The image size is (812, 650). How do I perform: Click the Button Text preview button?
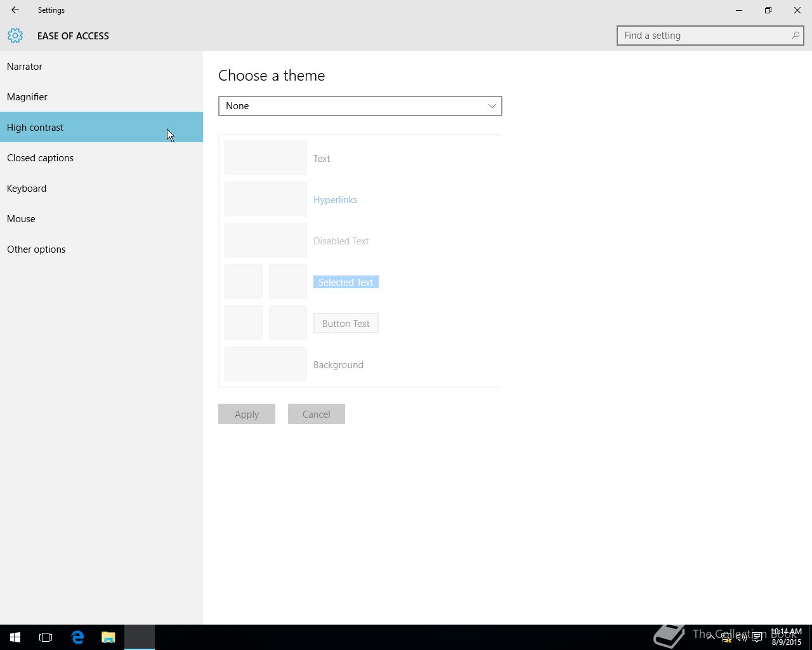(x=346, y=323)
